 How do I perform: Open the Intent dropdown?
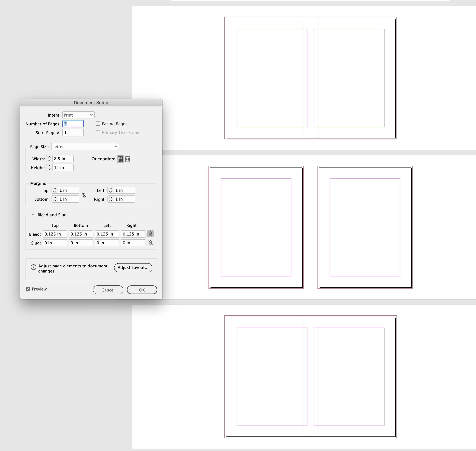[78, 115]
